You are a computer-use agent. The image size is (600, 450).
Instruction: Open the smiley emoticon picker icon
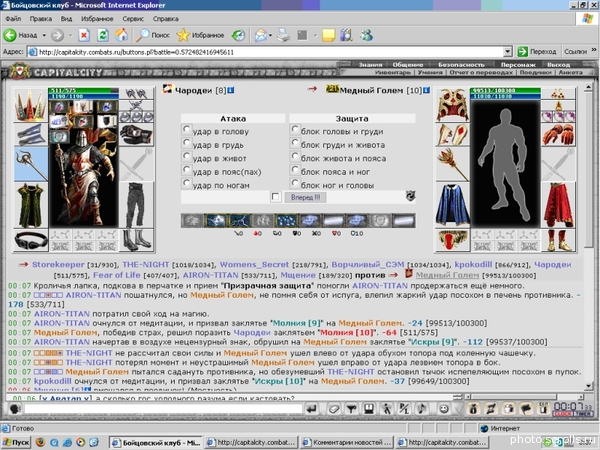pos(444,409)
